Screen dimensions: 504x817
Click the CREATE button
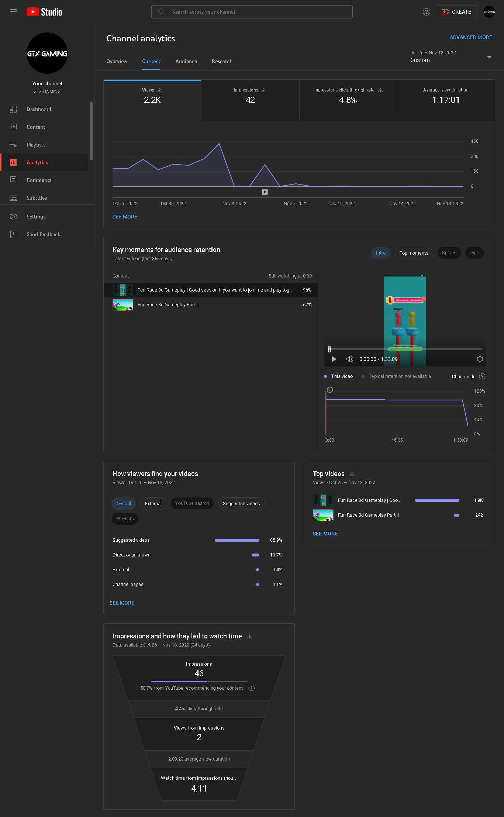pos(457,12)
